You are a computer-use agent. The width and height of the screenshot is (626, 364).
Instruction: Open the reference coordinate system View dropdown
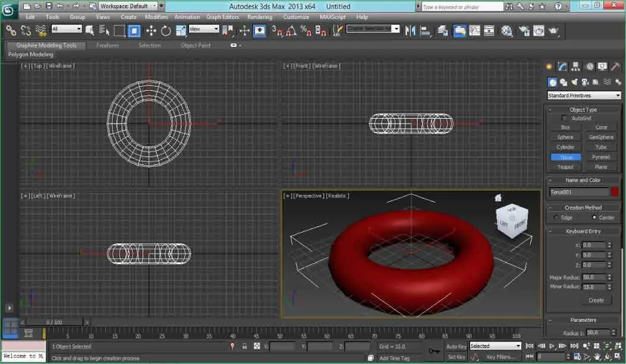click(x=203, y=29)
